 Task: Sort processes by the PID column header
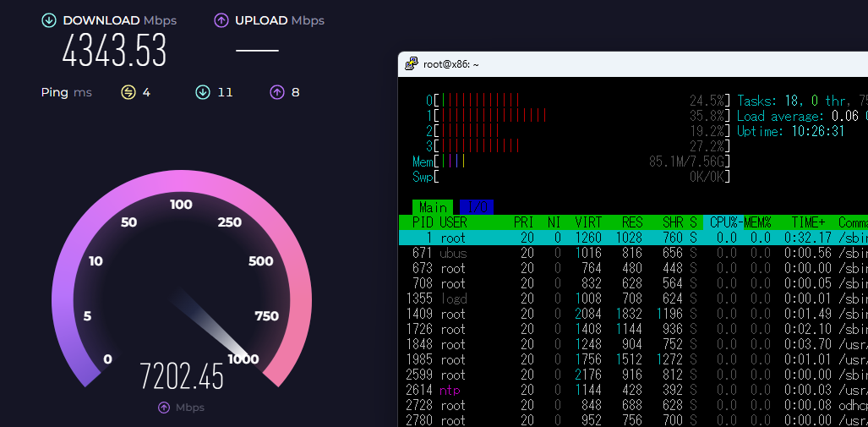click(x=422, y=222)
